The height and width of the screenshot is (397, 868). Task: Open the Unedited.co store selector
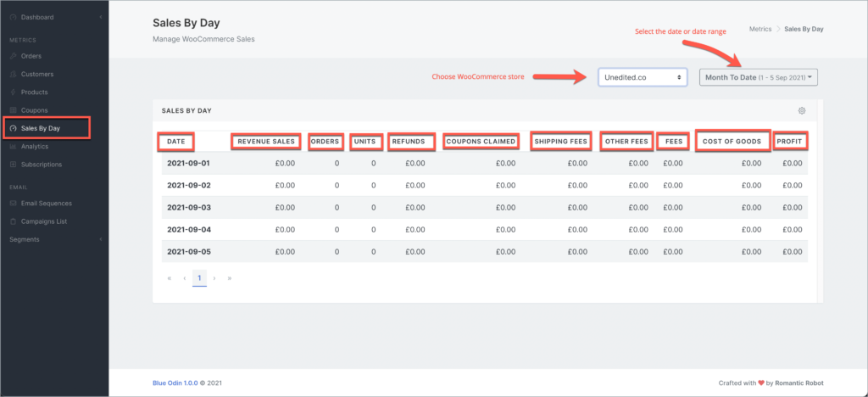click(642, 77)
